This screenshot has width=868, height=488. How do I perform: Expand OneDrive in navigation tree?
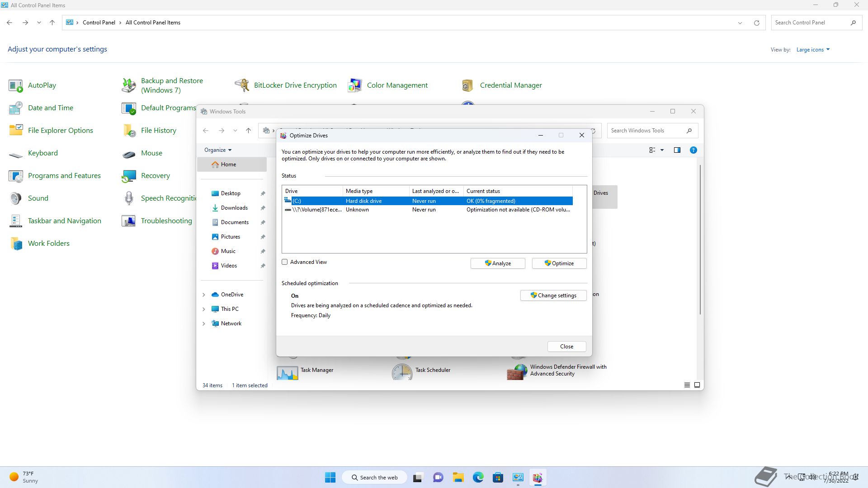[x=203, y=295]
